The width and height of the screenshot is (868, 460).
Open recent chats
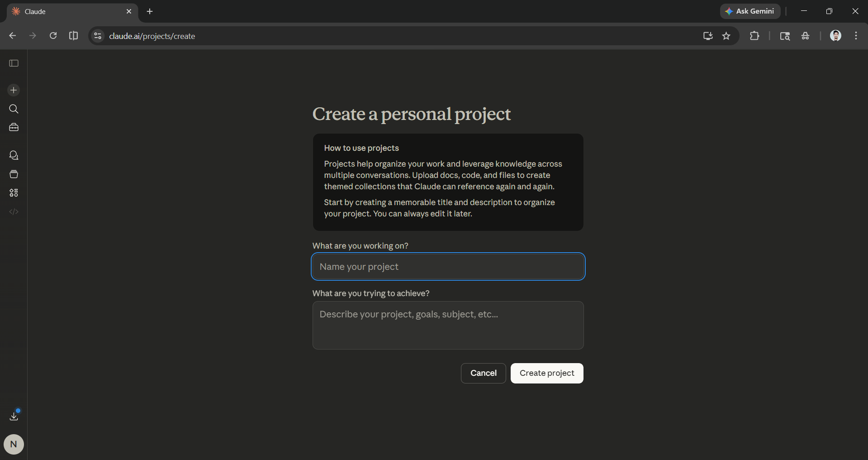click(14, 155)
